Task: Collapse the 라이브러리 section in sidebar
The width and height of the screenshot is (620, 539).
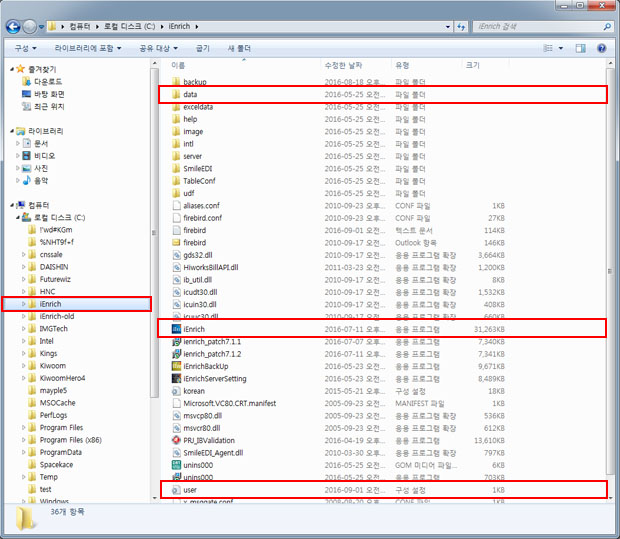Action: (11, 131)
